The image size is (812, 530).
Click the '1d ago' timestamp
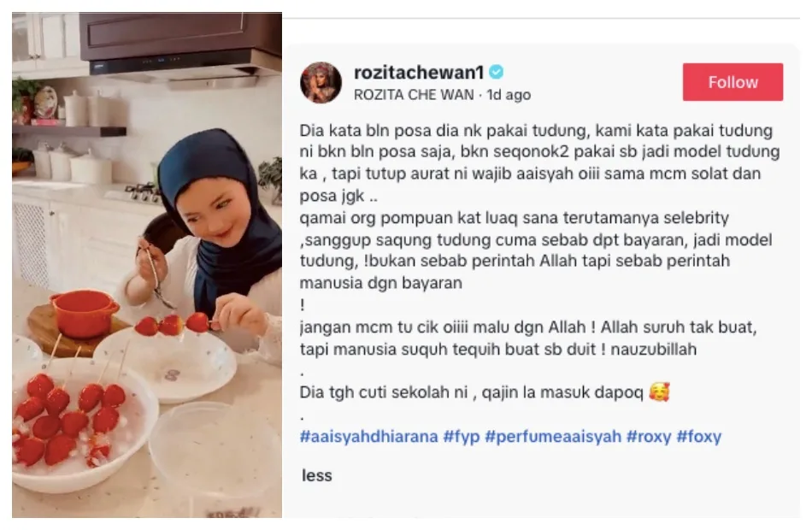509,95
